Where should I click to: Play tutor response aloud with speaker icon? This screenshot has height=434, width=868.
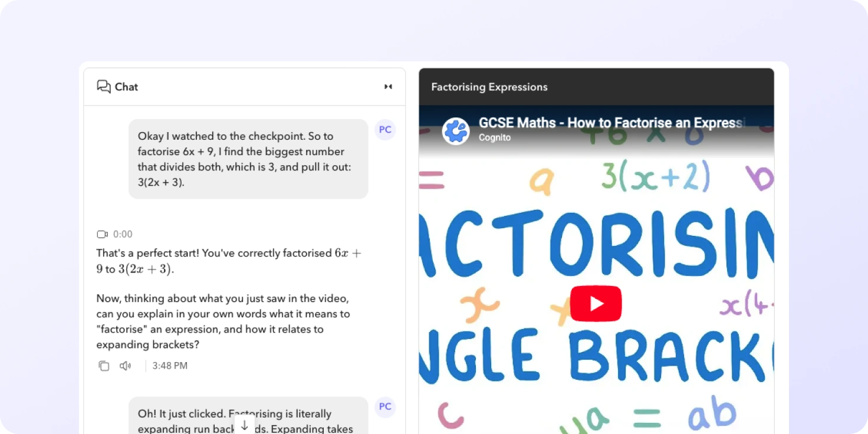coord(125,366)
